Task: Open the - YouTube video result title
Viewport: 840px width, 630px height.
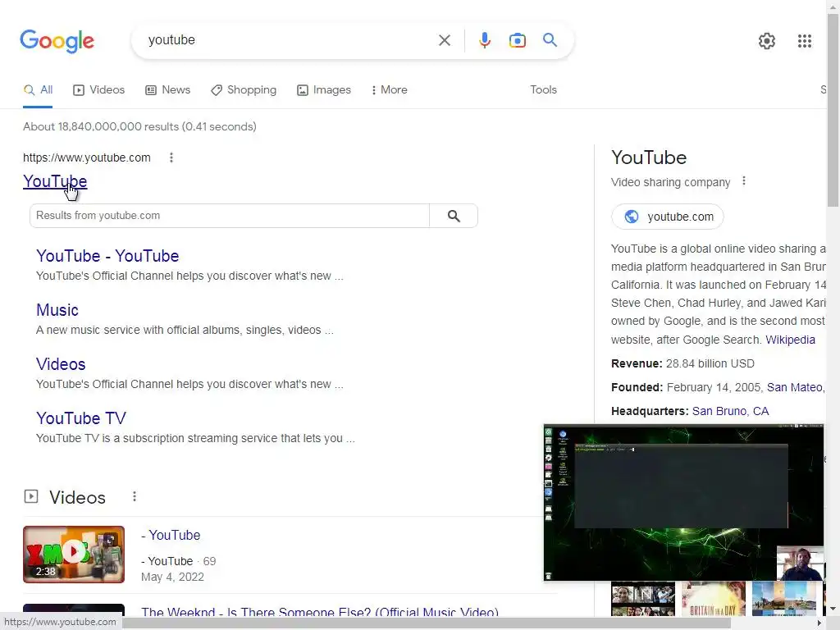Action: coord(171,535)
